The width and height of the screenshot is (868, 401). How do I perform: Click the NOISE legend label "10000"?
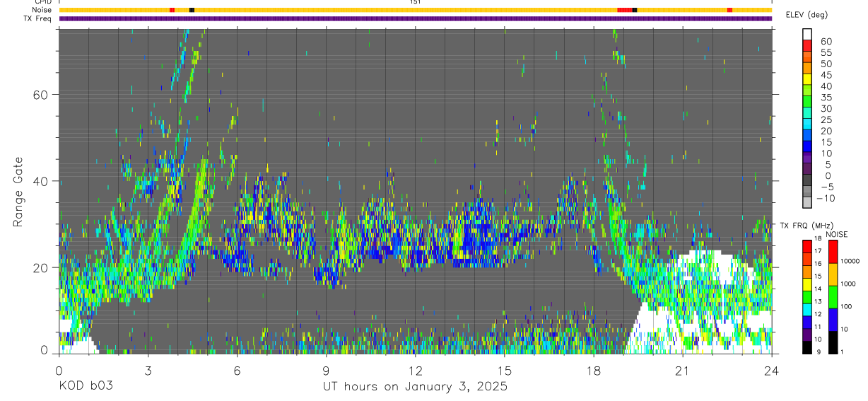851,261
